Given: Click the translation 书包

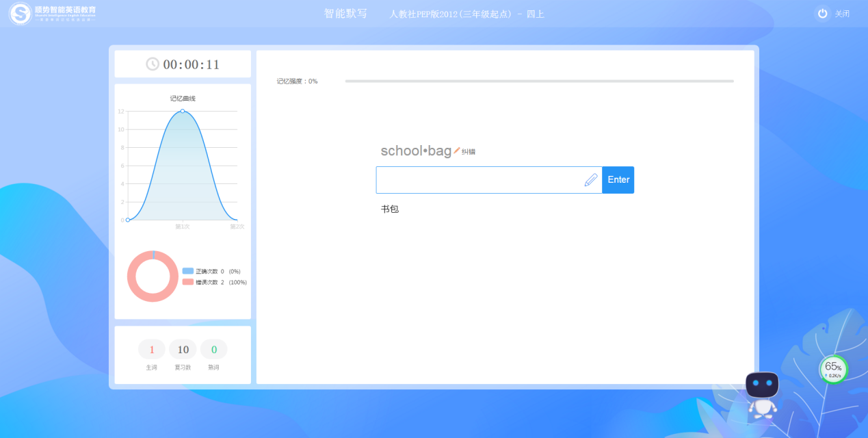Looking at the screenshot, I should [390, 209].
